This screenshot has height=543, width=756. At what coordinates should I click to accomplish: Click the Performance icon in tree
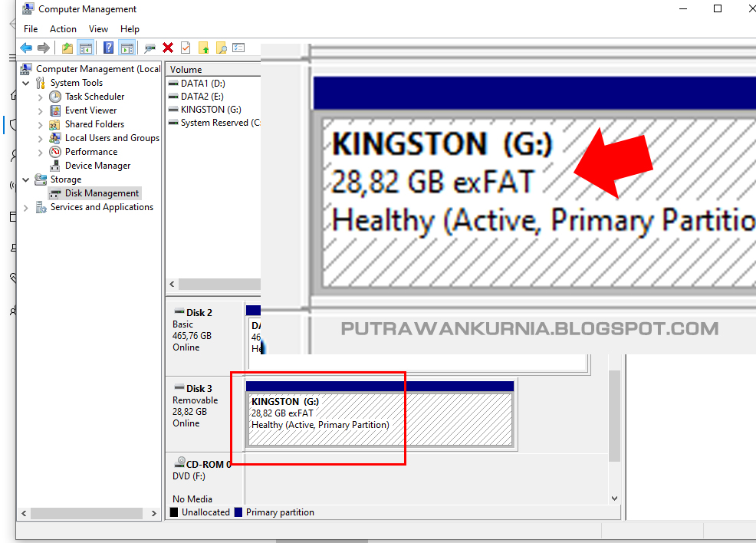coord(55,152)
